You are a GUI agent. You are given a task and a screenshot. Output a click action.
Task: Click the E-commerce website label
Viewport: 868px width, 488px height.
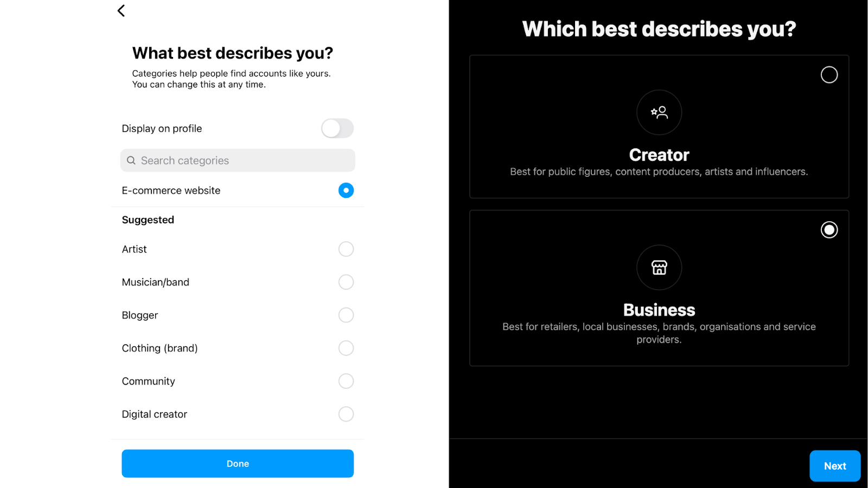171,190
